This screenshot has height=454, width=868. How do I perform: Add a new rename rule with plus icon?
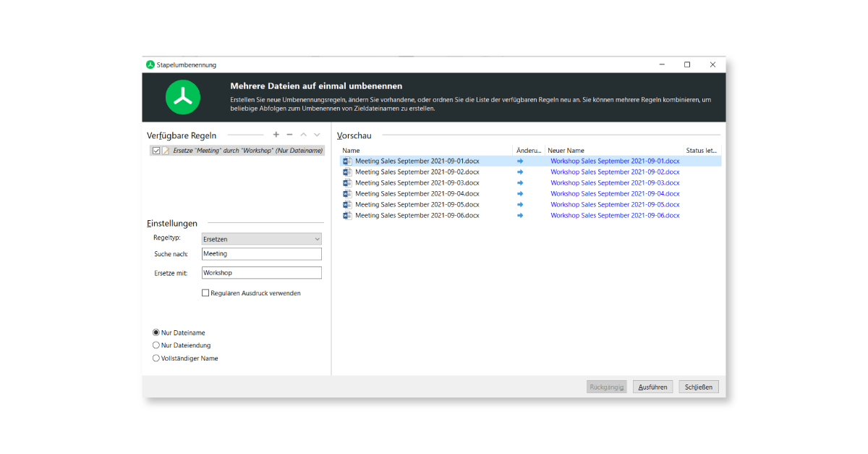coord(276,135)
